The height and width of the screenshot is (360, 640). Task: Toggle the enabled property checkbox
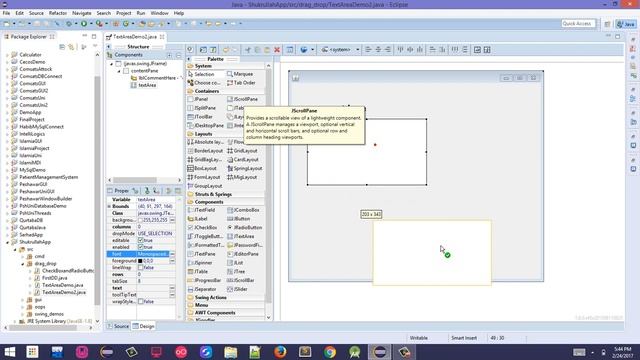pyautogui.click(x=140, y=247)
